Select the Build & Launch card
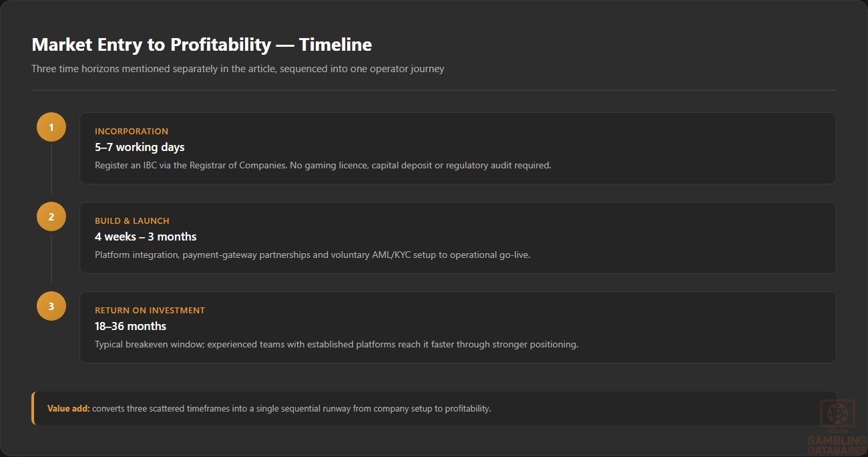 click(x=458, y=238)
